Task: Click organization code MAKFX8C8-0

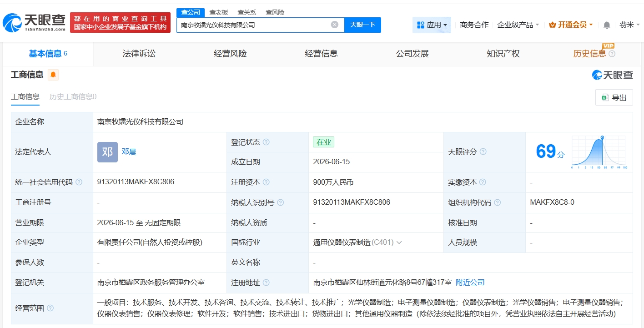Action: [552, 202]
